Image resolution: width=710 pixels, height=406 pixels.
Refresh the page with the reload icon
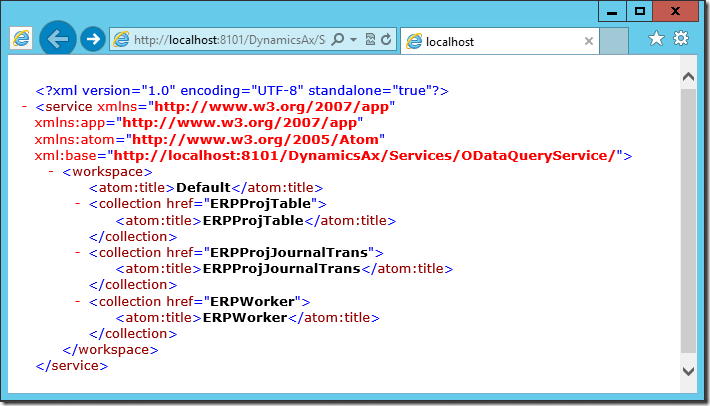point(386,39)
